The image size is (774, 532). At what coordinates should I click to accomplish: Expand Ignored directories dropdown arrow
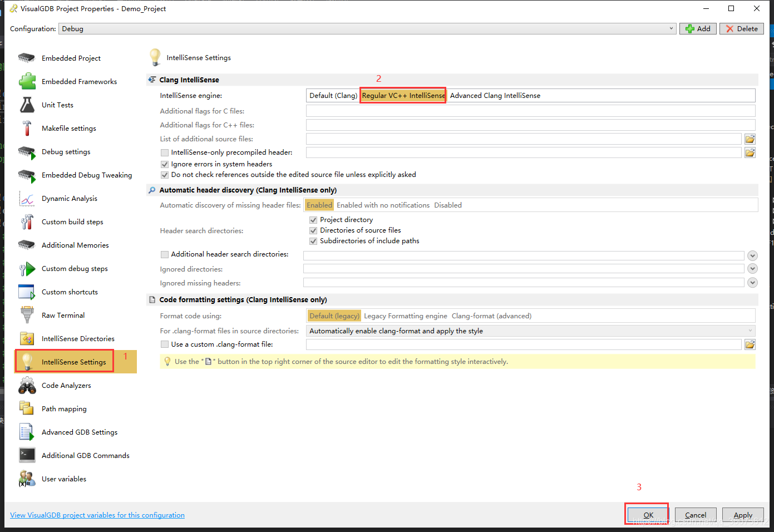click(x=752, y=269)
